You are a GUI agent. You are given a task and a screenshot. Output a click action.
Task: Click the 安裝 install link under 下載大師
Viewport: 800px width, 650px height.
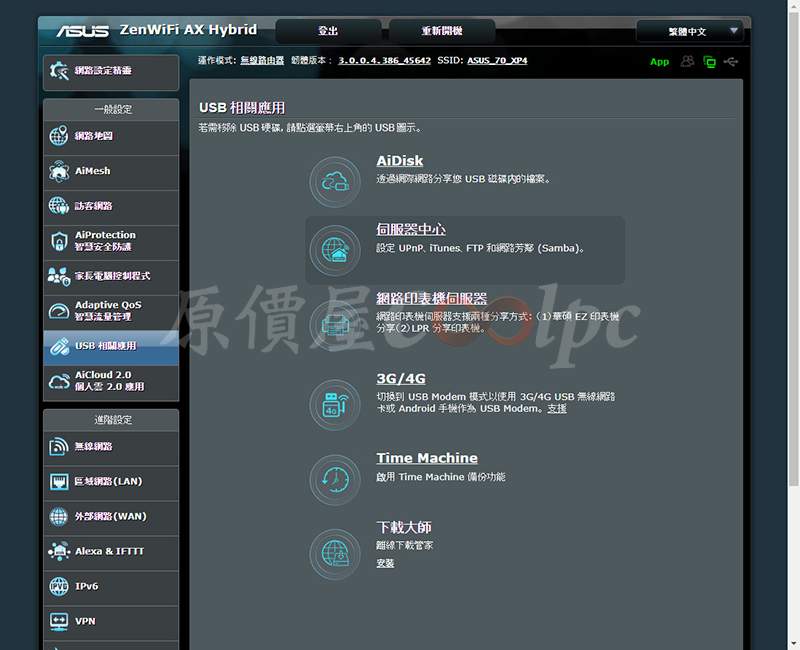coord(385,563)
